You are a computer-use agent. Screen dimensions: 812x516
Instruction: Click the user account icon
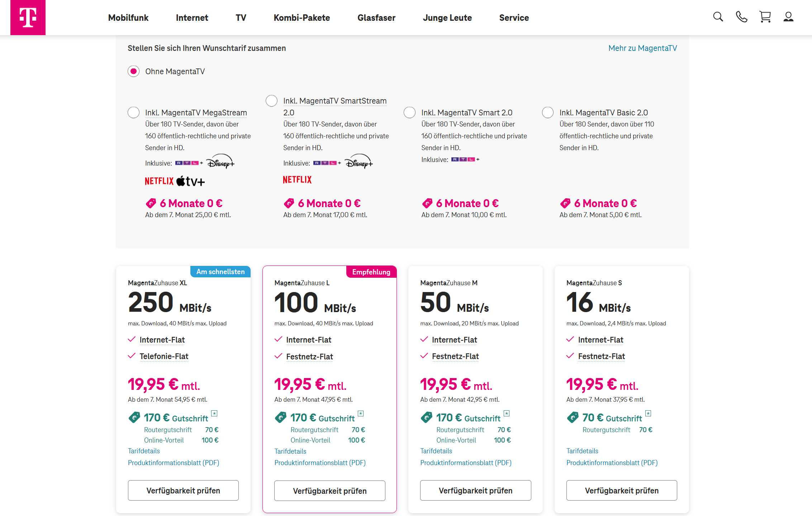click(x=788, y=17)
